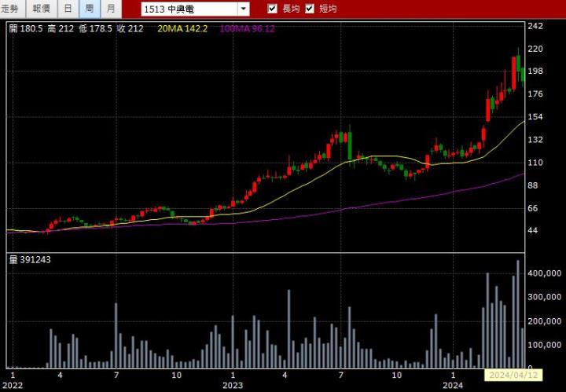Click the 100MA 96.12 legend label
Screen dimensions: 566x392
click(248, 29)
